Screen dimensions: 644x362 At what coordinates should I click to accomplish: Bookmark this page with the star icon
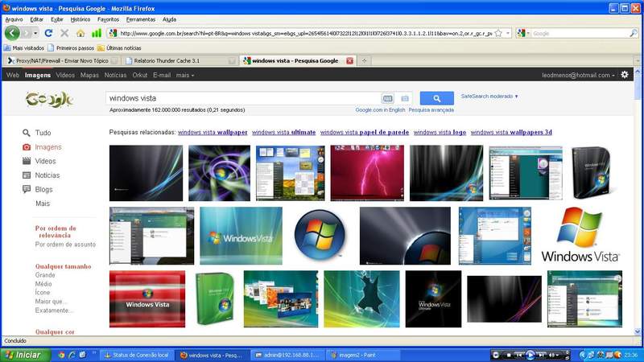click(498, 33)
